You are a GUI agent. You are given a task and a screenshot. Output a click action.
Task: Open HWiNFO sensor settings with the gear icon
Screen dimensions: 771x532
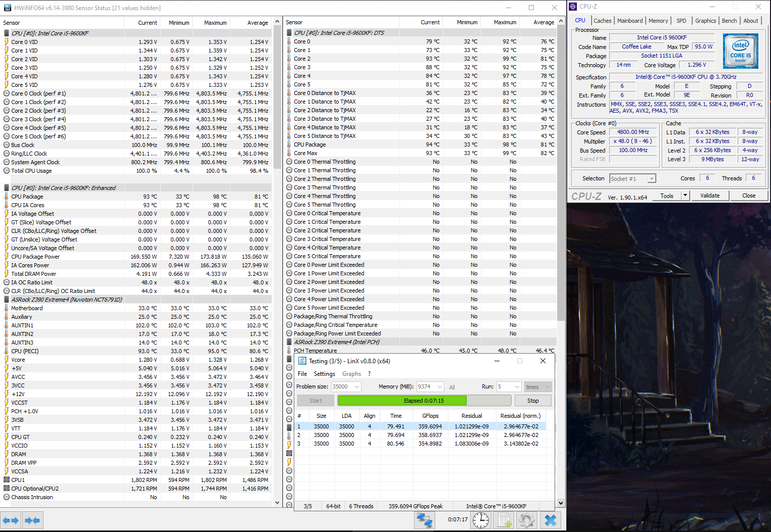[x=526, y=520]
